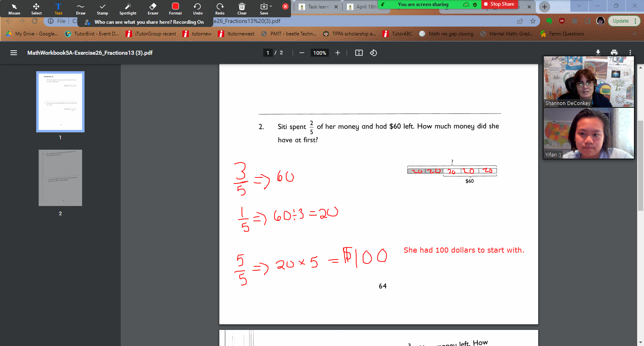Clear all annotations with trash icon
Screen dimensions: 644x346
point(242,9)
